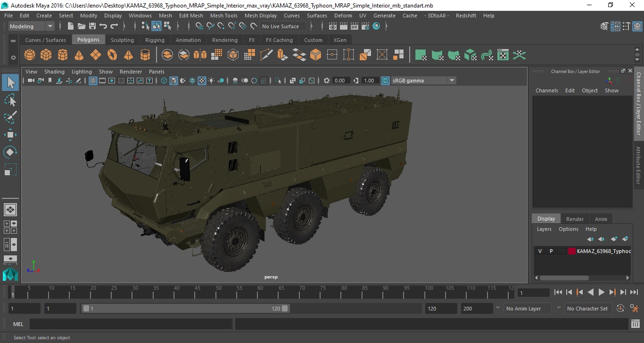Screen dimensions: 644x343
Task: Go to start of playback range
Action: pyautogui.click(x=558, y=292)
